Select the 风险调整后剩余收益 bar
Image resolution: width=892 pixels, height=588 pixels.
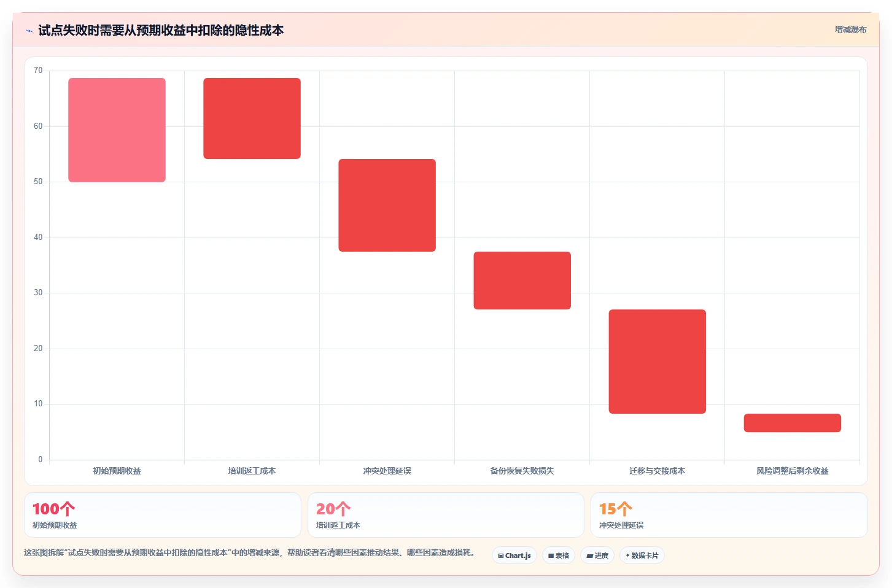point(792,423)
